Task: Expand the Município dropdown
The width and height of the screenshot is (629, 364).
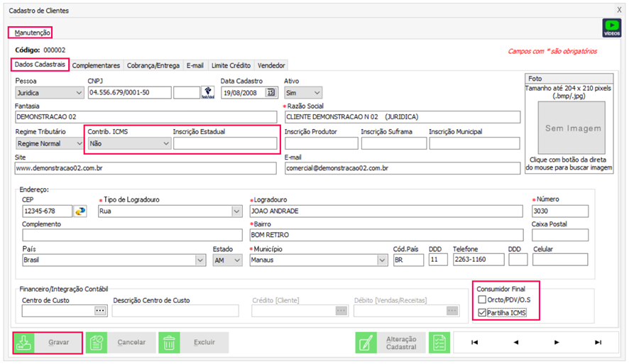Action: (x=382, y=260)
